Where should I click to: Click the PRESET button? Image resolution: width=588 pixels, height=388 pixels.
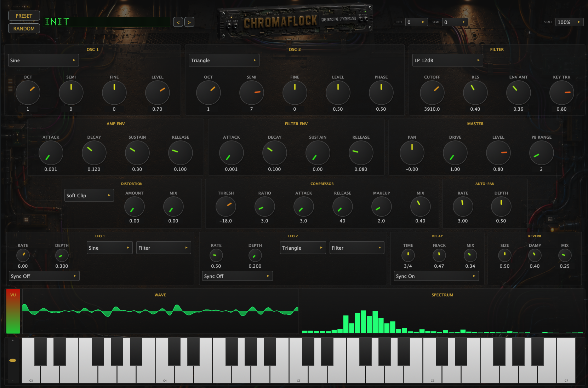tap(24, 16)
